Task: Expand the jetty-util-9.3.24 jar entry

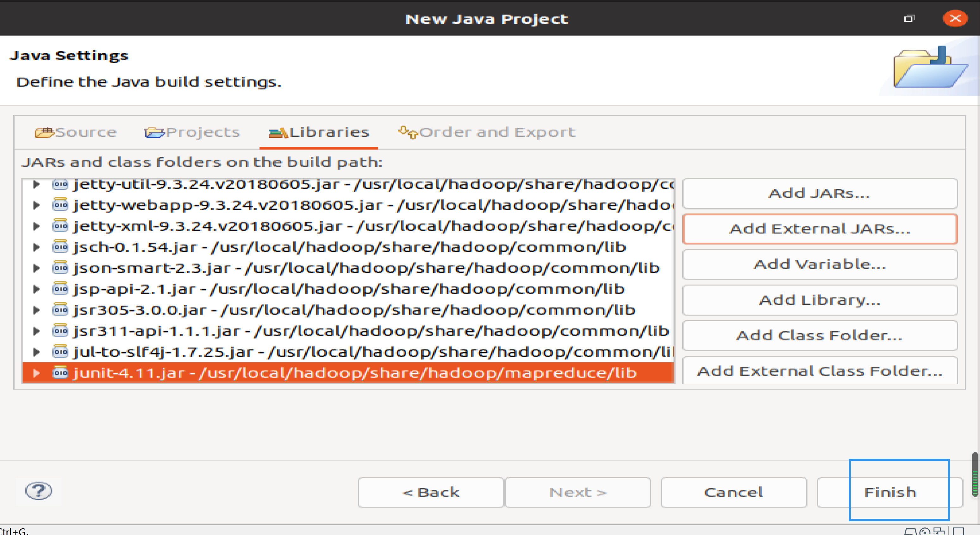Action: coord(36,184)
